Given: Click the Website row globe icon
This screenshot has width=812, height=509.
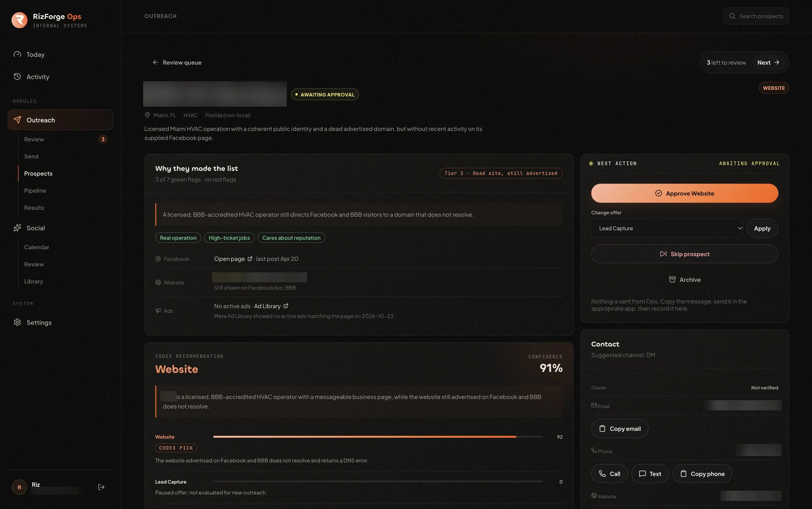Looking at the screenshot, I should coord(158,282).
